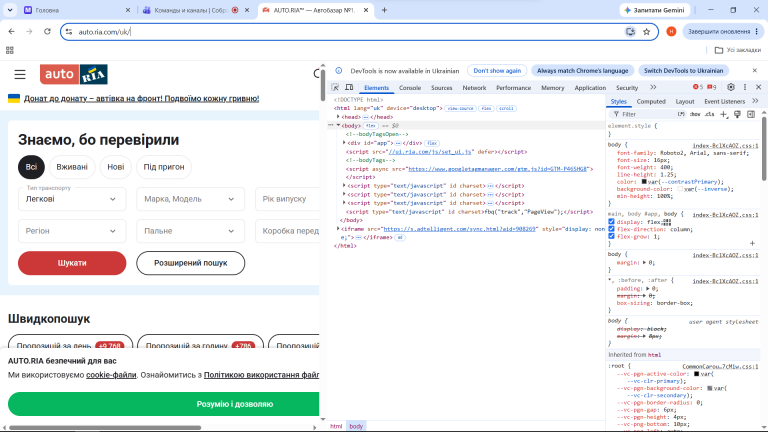Viewport: 768px width, 432px height.
Task: Select the Під пригон filter pill
Action: pyautogui.click(x=164, y=167)
